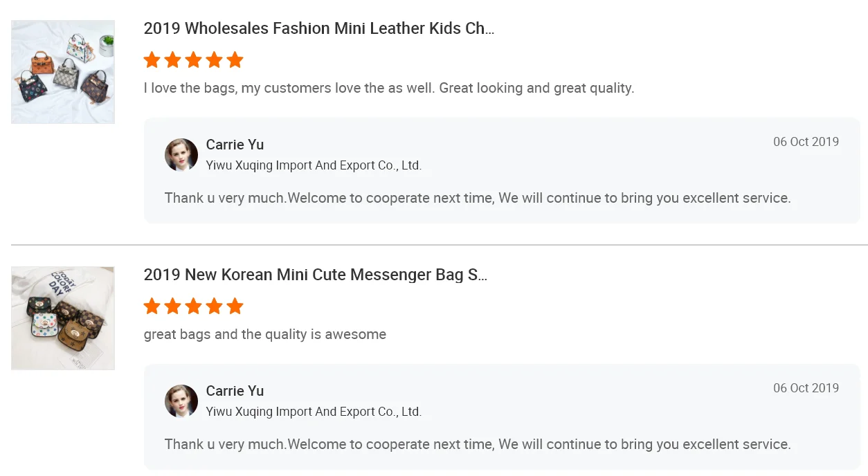Click Carrie Yu name in first reply
Viewport: 868px width, 476px height.
click(x=235, y=145)
